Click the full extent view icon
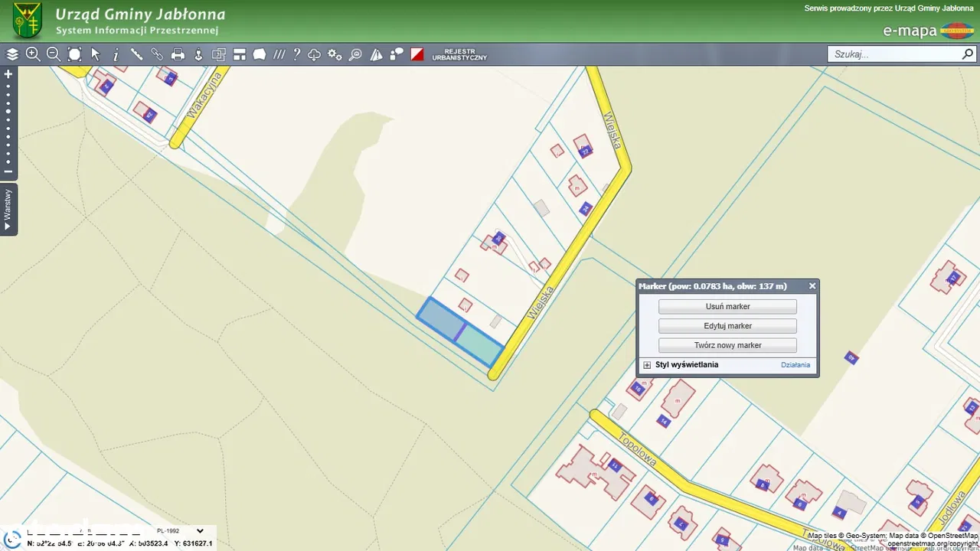 pyautogui.click(x=74, y=54)
